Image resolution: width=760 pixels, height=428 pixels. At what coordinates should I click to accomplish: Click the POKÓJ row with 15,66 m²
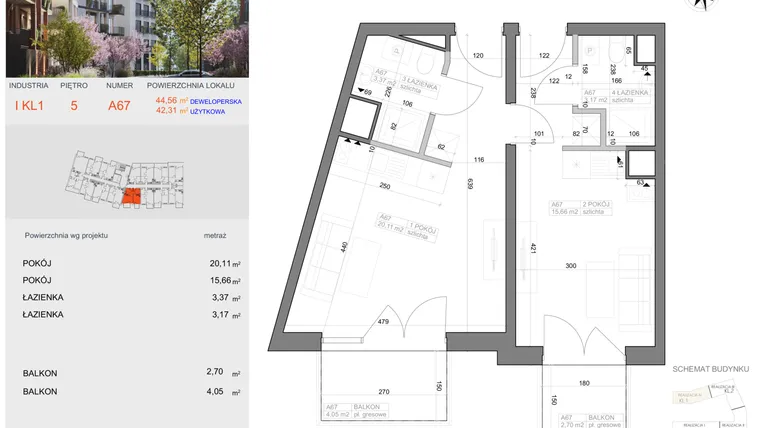click(131, 281)
